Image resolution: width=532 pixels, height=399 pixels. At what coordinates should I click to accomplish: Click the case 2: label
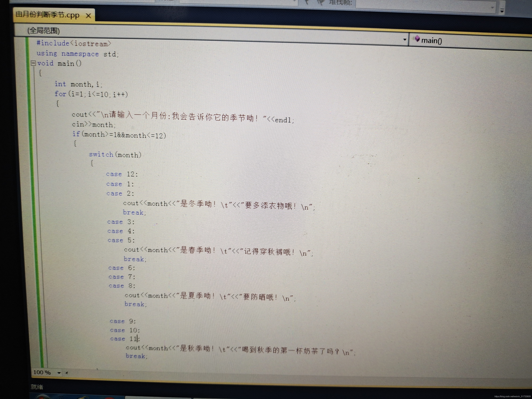120,193
